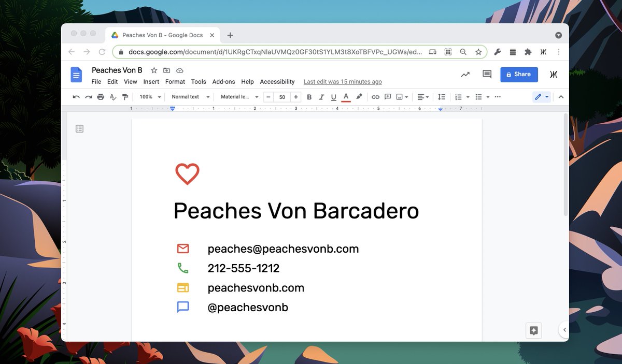Click the blue chat bubble icon

pyautogui.click(x=183, y=307)
